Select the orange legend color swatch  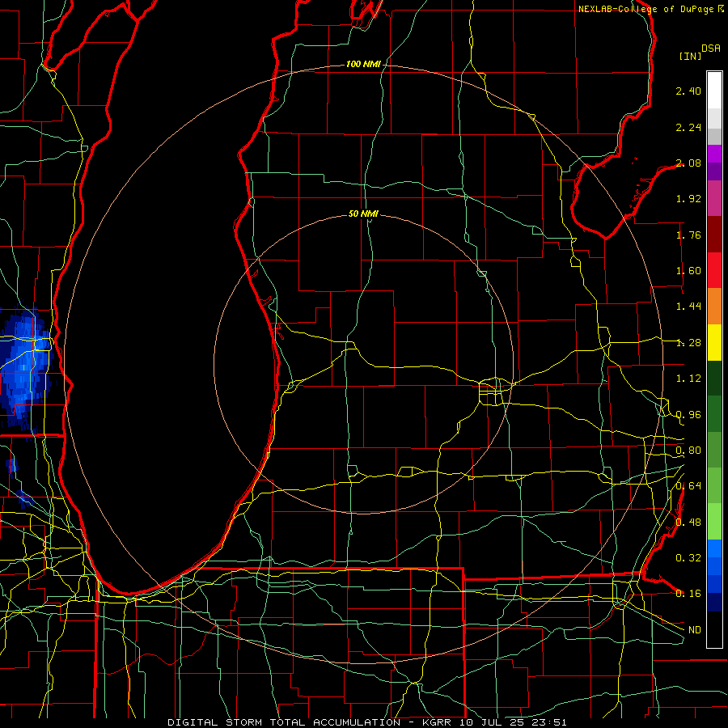click(714, 307)
